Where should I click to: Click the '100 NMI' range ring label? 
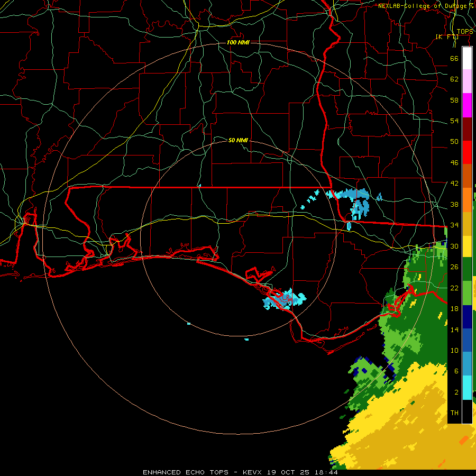tap(238, 42)
